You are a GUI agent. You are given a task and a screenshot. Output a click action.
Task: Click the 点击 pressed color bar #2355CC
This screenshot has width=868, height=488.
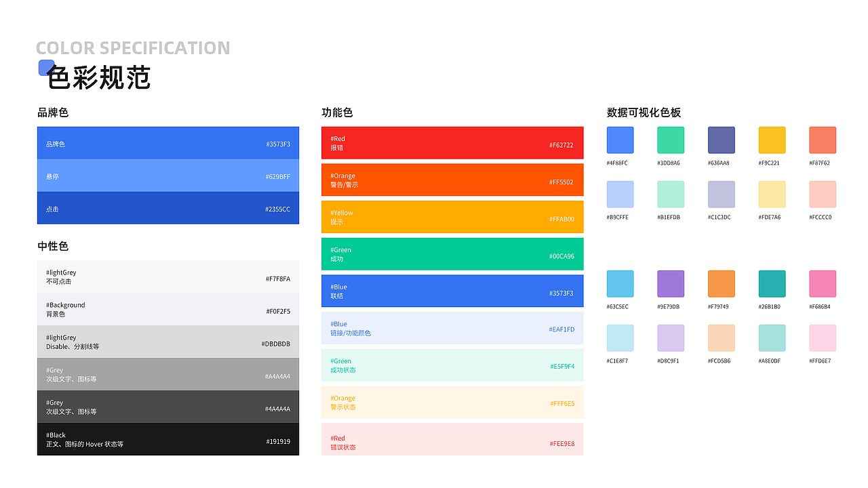167,209
